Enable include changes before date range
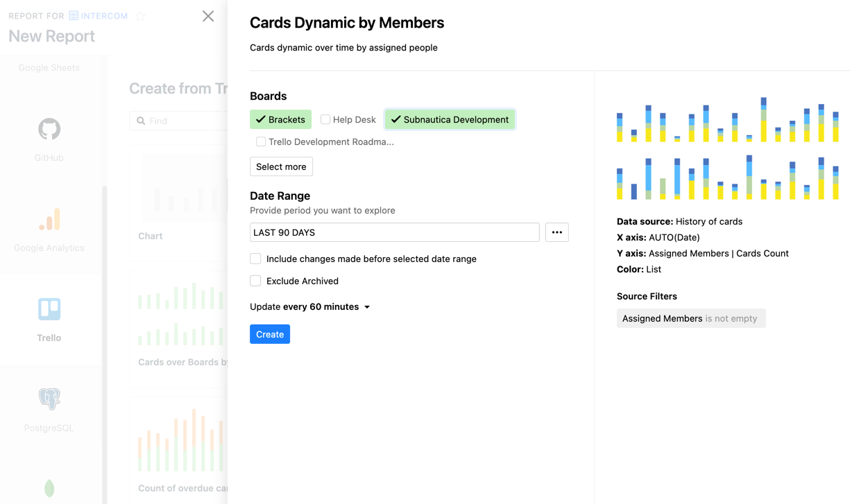 (x=255, y=259)
